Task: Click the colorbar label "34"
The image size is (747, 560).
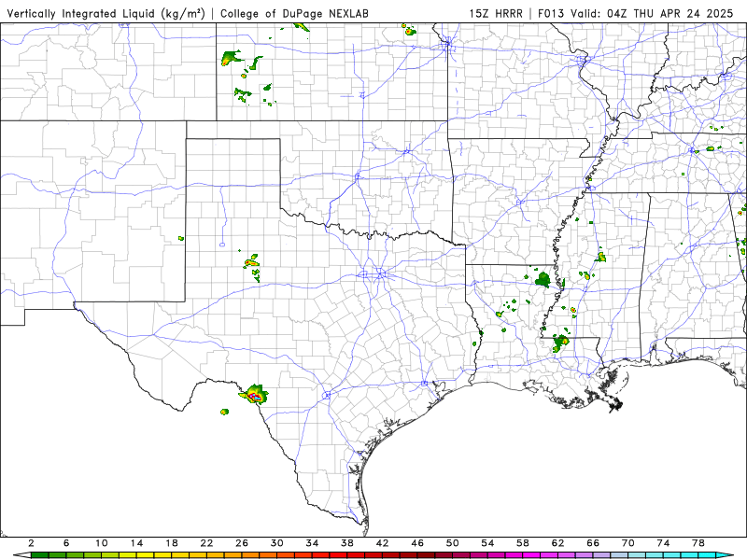Action: (312, 543)
